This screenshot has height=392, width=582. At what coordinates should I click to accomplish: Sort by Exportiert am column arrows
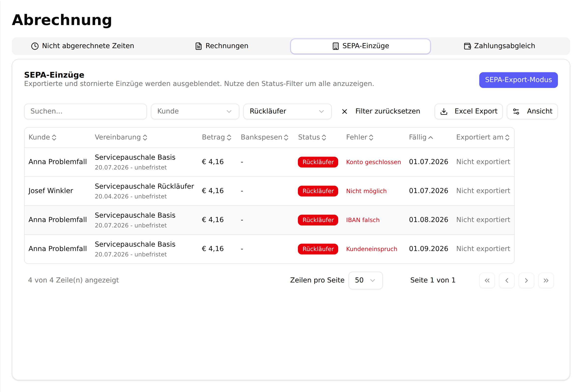pyautogui.click(x=507, y=137)
